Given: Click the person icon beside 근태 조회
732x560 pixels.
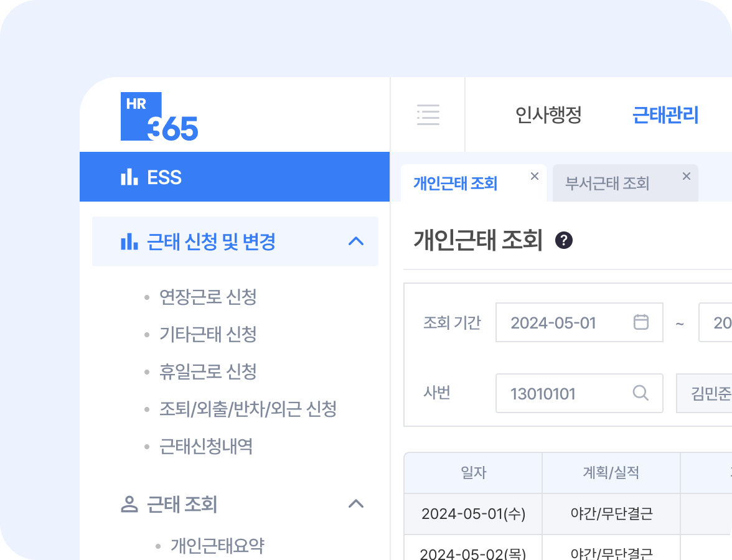Looking at the screenshot, I should pos(129,505).
